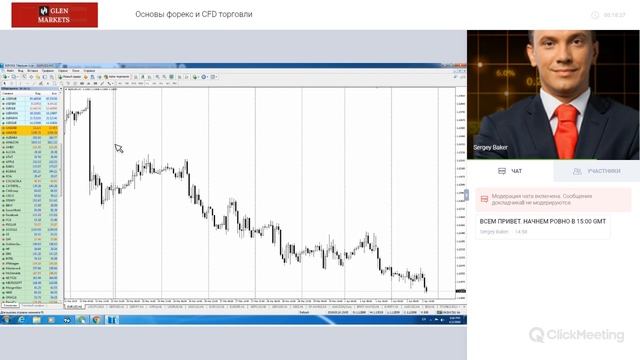Screen dimensions: 640x360
Task: Switch chart to Candlesticks type
Action: point(143,77)
